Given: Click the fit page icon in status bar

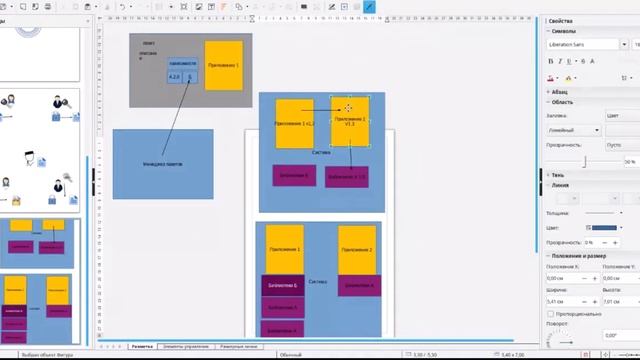Looking at the screenshot, I should [x=606, y=355].
